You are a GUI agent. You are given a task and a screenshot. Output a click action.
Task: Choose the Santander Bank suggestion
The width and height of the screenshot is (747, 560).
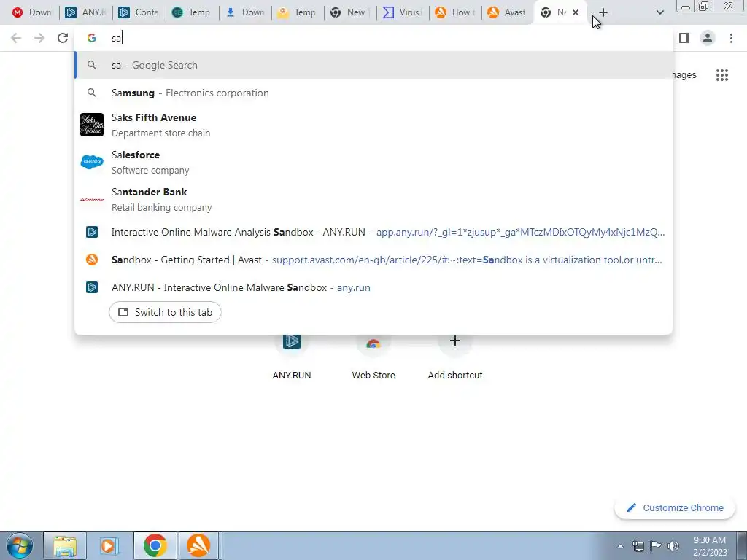coord(373,199)
